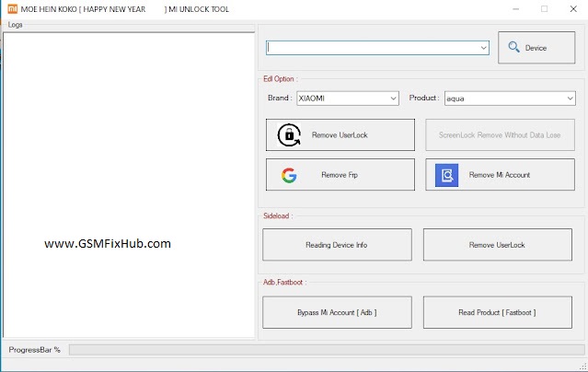Minimize the Mi Unlock Tool window

tap(516, 9)
